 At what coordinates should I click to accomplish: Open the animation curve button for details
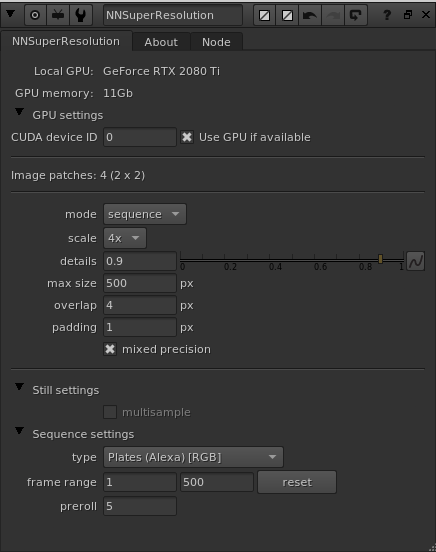pos(416,261)
